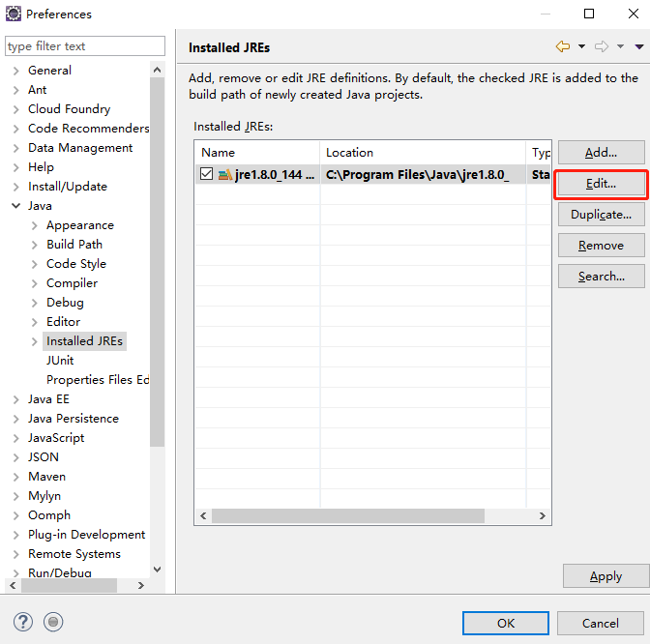Open the preferences view menu triangle
Image resolution: width=650 pixels, height=644 pixels.
[639, 46]
